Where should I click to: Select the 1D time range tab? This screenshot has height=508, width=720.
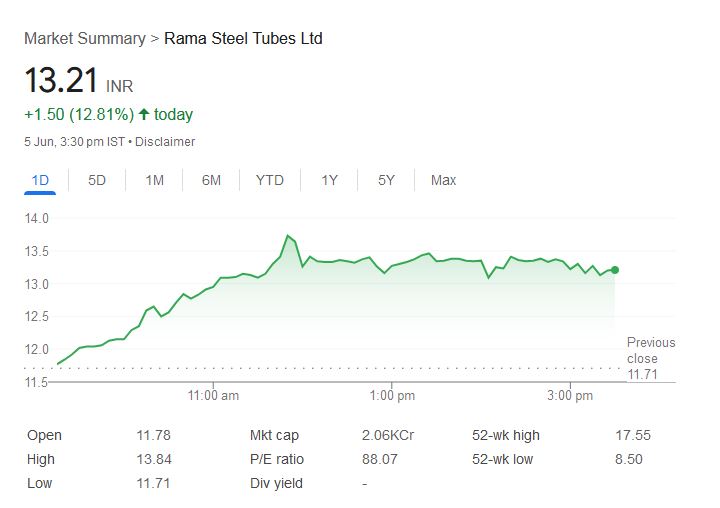point(40,180)
